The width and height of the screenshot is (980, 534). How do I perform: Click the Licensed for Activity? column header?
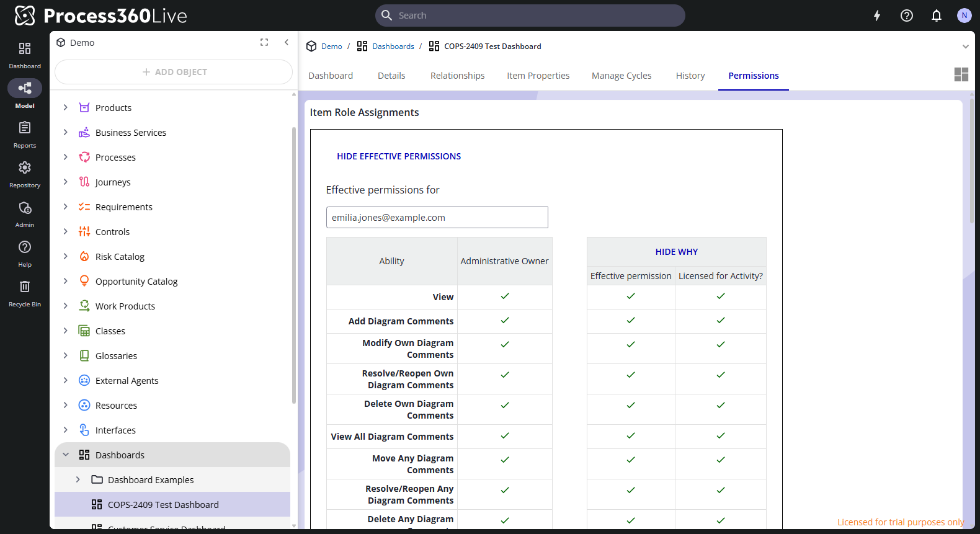(721, 276)
